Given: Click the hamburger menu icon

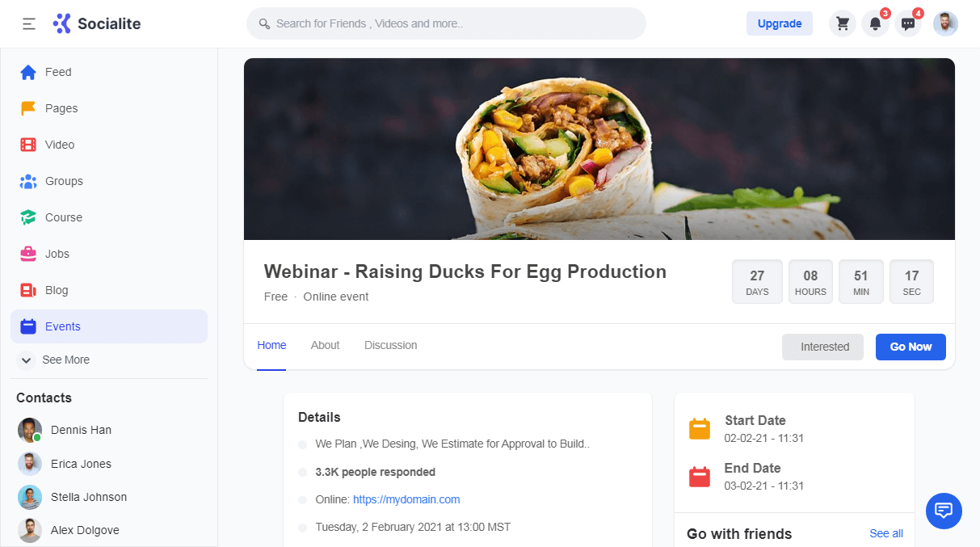Looking at the screenshot, I should pos(29,24).
